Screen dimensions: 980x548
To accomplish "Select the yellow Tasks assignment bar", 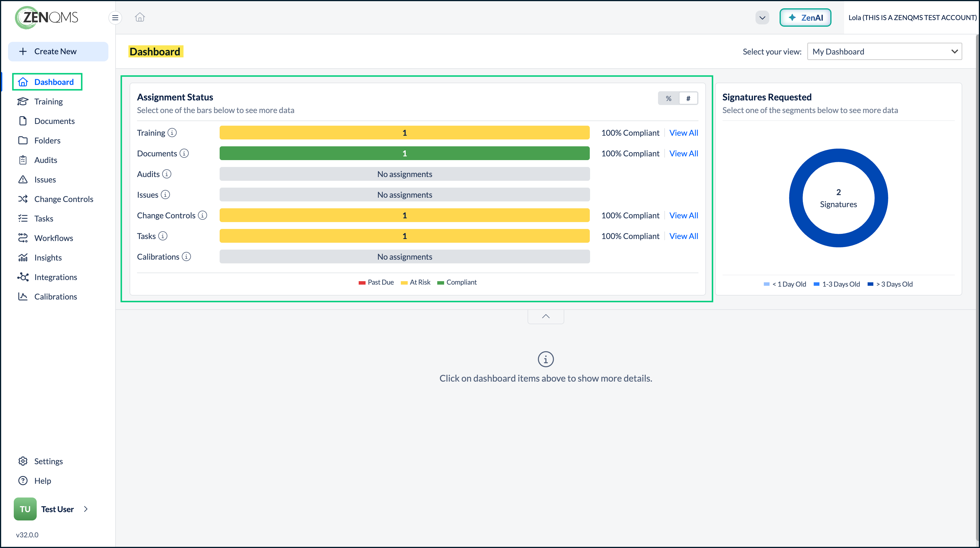I will 404,236.
